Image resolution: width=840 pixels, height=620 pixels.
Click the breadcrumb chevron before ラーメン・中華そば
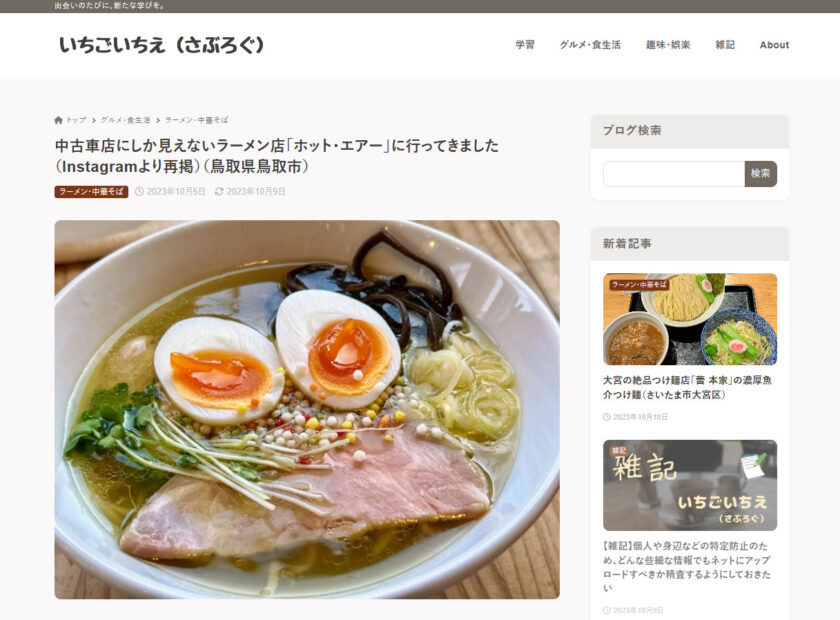[x=158, y=120]
